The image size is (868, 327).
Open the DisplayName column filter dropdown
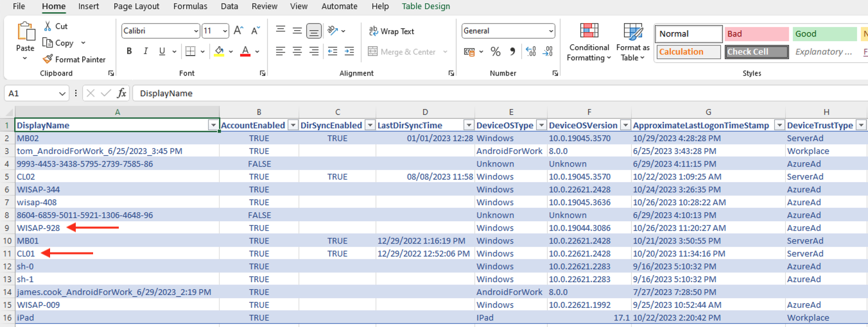213,126
